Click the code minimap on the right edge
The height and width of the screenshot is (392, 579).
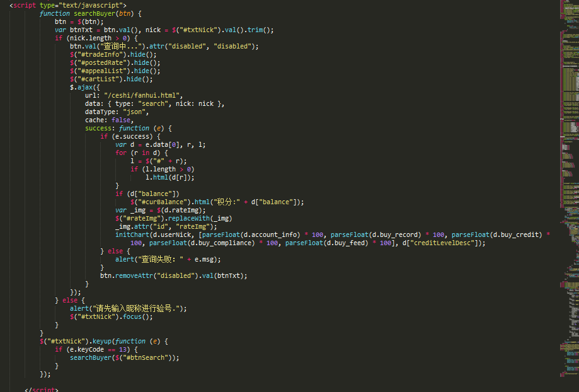pyautogui.click(x=570, y=188)
